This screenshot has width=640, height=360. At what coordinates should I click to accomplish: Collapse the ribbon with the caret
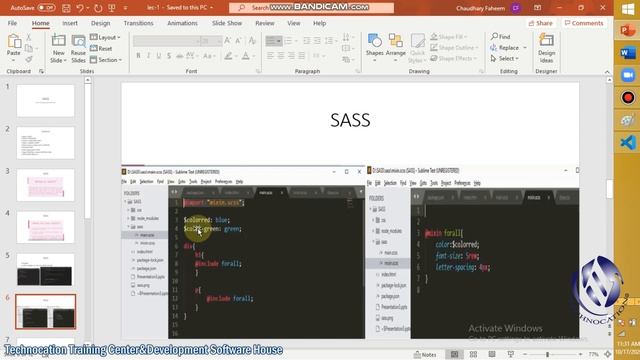[x=607, y=72]
